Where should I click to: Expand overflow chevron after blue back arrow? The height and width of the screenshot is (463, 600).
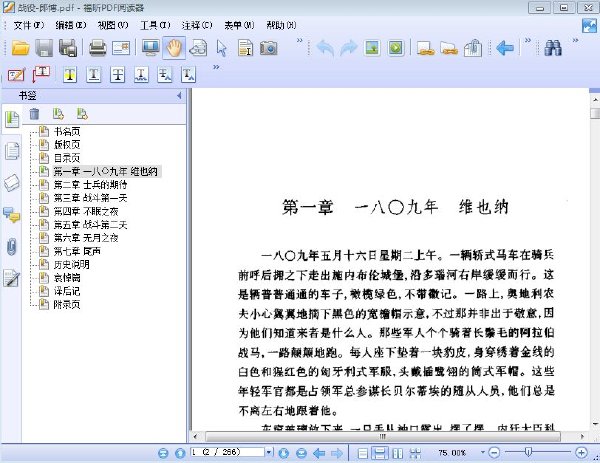[x=528, y=40]
